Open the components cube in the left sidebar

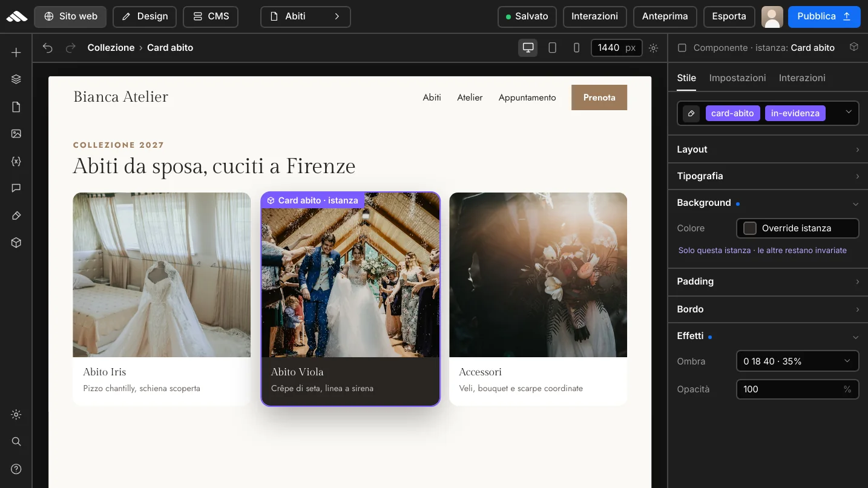tap(16, 243)
